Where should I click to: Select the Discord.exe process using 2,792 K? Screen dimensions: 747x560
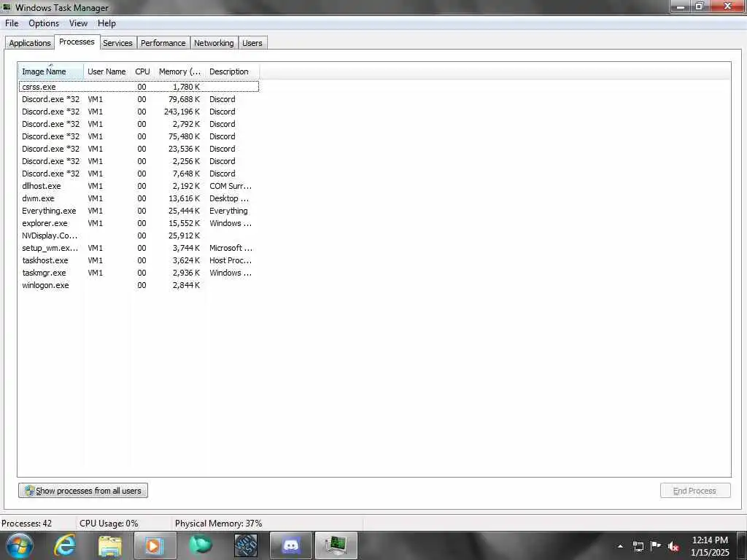tap(139, 124)
